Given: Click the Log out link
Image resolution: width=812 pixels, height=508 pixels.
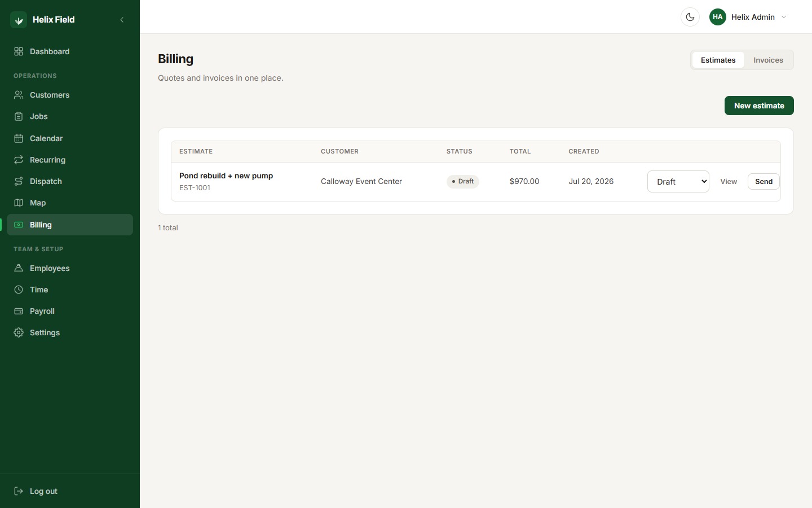Looking at the screenshot, I should tap(70, 491).
